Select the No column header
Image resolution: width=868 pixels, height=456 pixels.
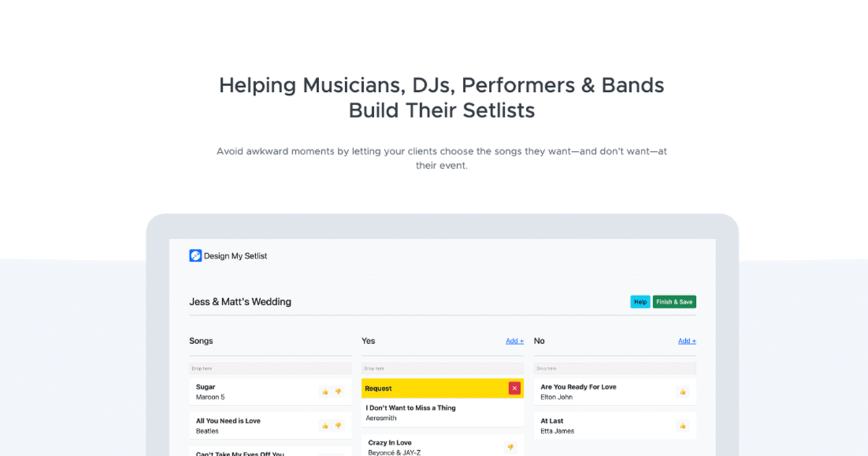click(538, 340)
